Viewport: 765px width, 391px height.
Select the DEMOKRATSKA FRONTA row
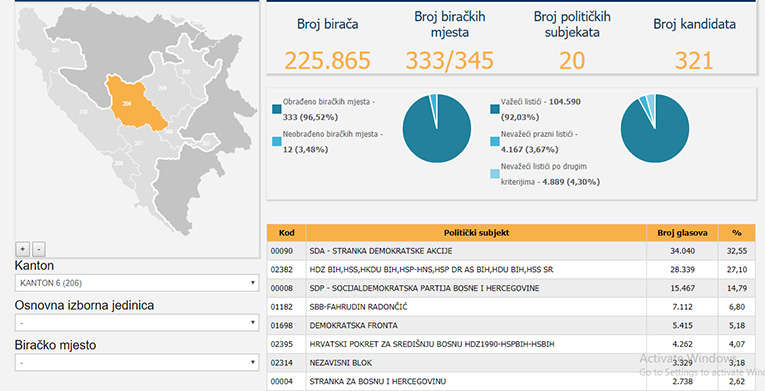click(511, 325)
